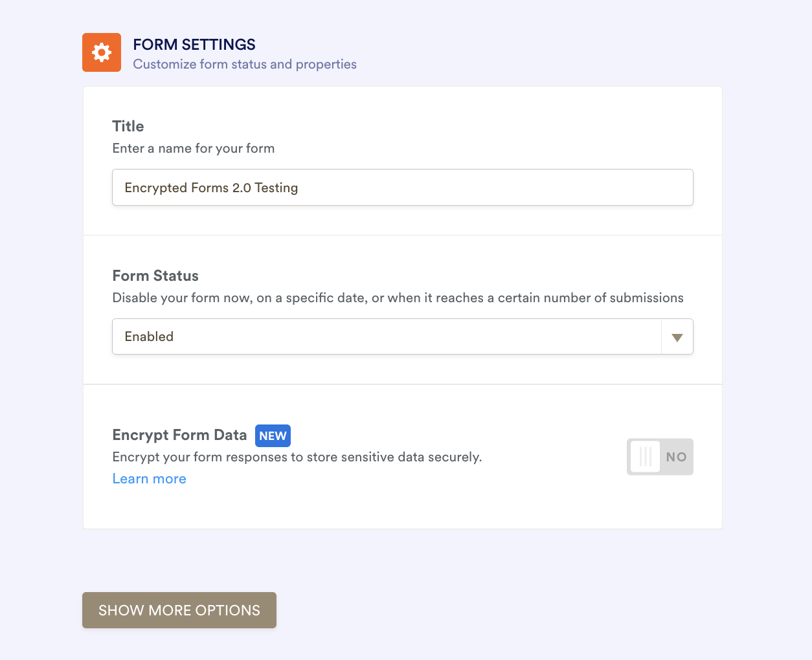
Task: Click the NO label on the encryption switch
Action: click(x=676, y=457)
